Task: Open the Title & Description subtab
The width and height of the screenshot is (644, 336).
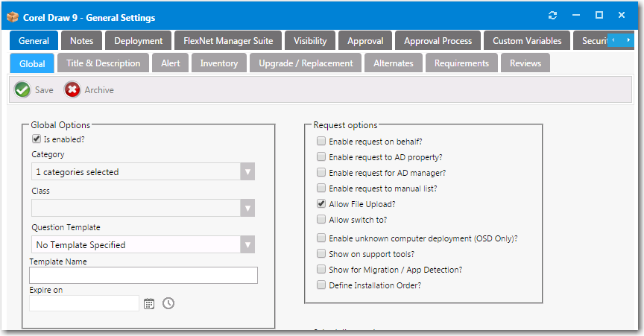Action: coord(103,63)
